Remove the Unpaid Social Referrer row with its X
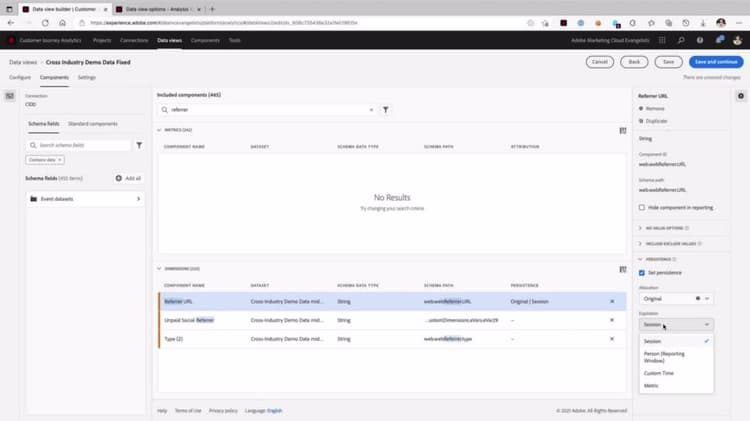 (x=612, y=320)
